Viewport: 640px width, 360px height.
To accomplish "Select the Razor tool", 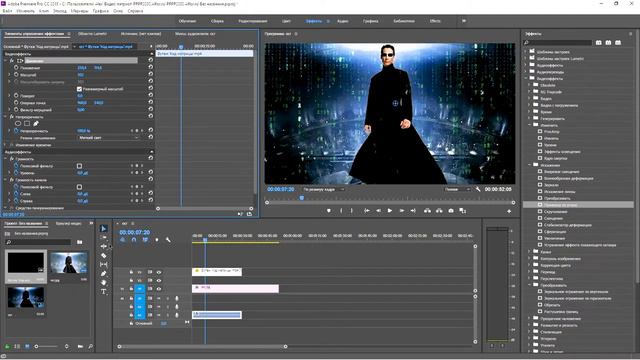I will 104,256.
